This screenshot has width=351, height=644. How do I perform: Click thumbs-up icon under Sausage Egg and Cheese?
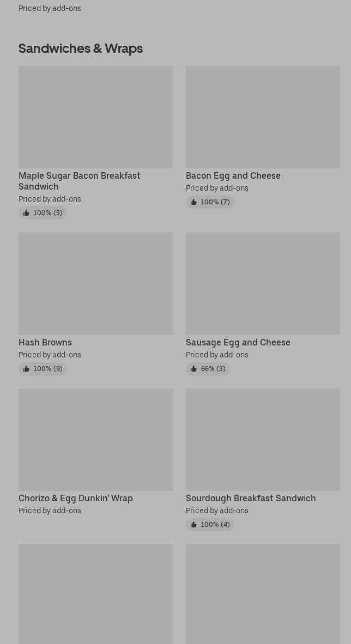click(193, 369)
